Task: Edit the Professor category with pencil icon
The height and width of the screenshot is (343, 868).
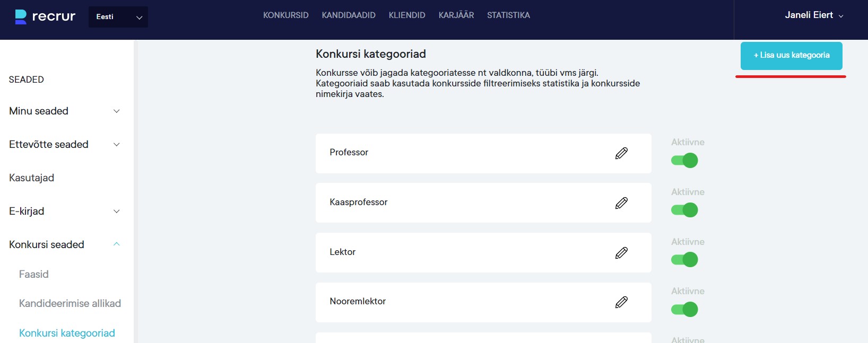Action: click(x=621, y=153)
